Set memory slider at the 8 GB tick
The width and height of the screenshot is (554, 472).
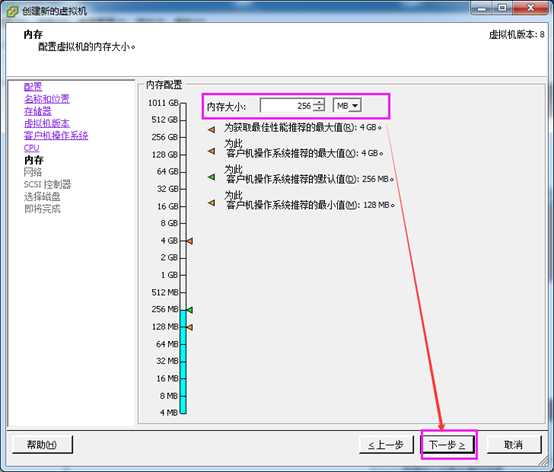pyautogui.click(x=183, y=223)
